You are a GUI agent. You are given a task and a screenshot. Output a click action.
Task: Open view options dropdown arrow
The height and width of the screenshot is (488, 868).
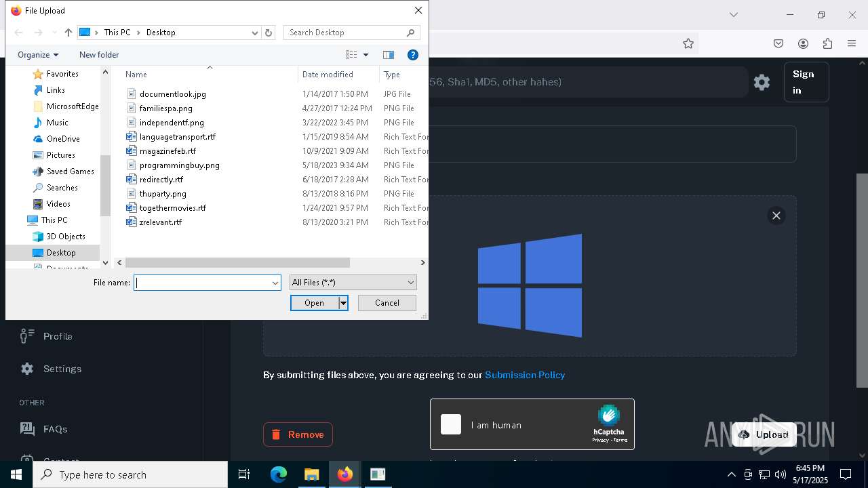point(366,55)
